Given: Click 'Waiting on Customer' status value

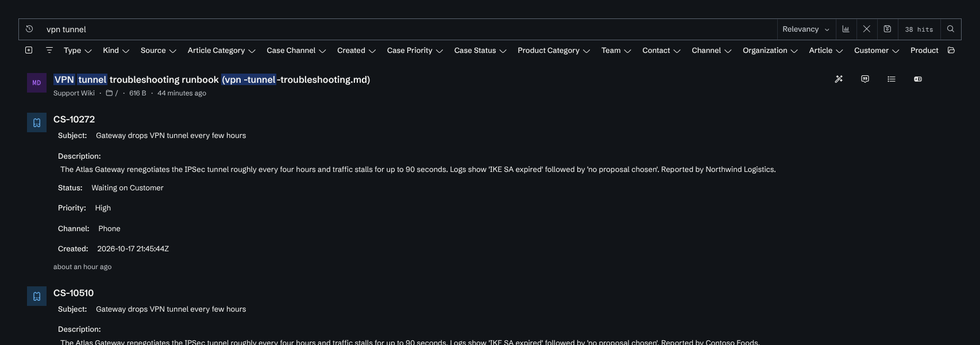Looking at the screenshot, I should pyautogui.click(x=128, y=188).
